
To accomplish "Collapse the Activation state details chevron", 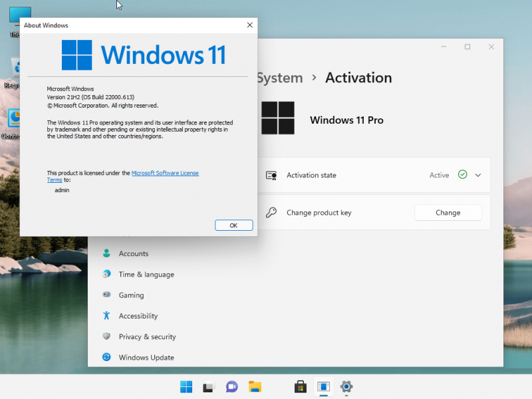I will click(477, 175).
